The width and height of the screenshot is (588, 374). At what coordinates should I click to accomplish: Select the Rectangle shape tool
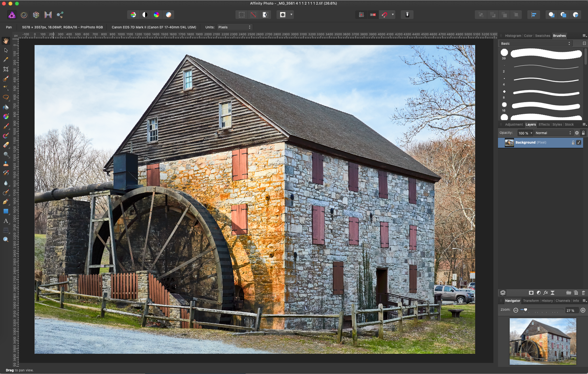6,211
